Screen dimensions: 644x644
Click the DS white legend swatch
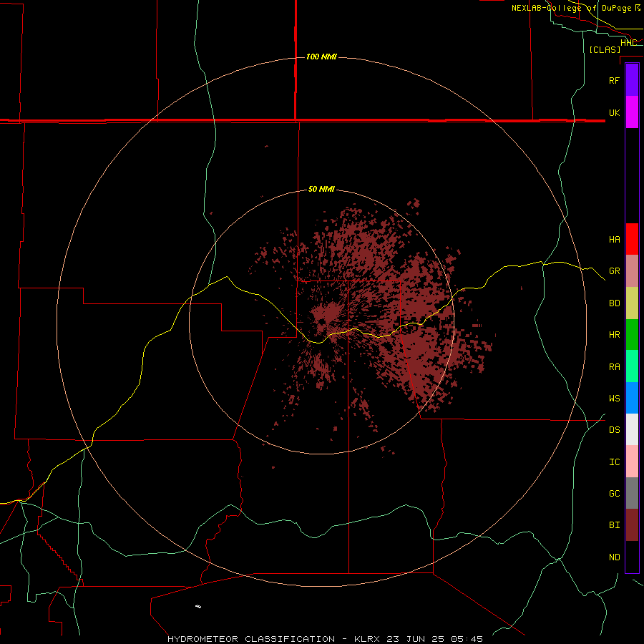pos(632,429)
